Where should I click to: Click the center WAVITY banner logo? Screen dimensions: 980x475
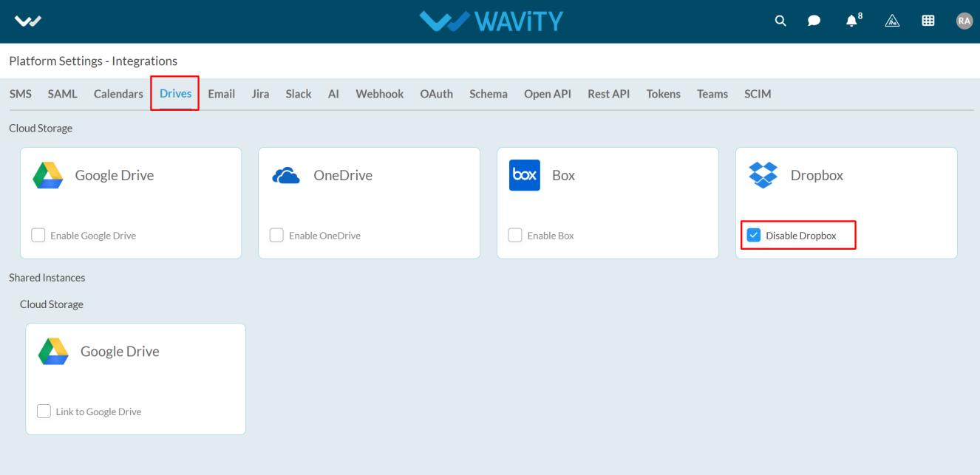(491, 21)
